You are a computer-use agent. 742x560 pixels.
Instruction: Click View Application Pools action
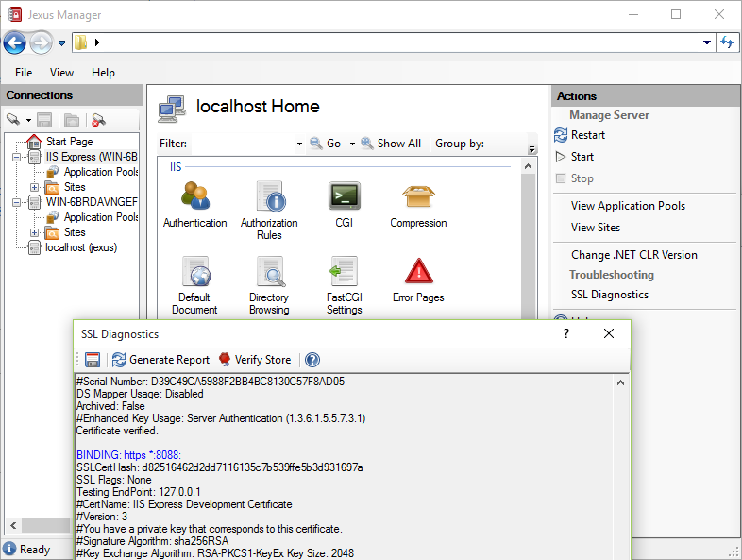point(628,206)
